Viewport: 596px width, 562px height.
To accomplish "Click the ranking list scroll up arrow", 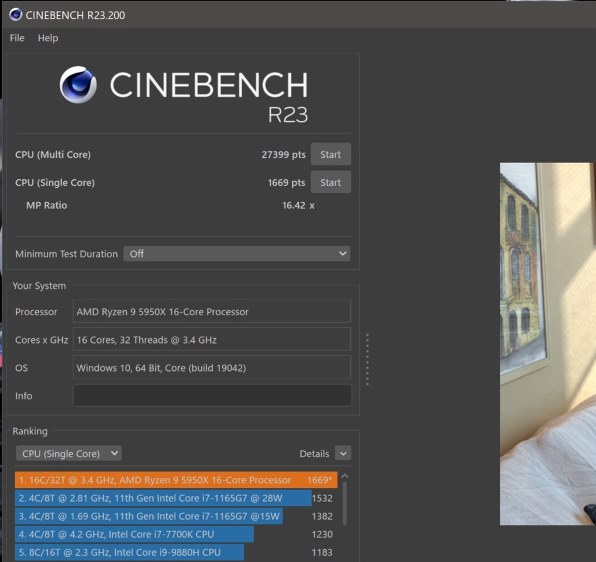I will 345,476.
